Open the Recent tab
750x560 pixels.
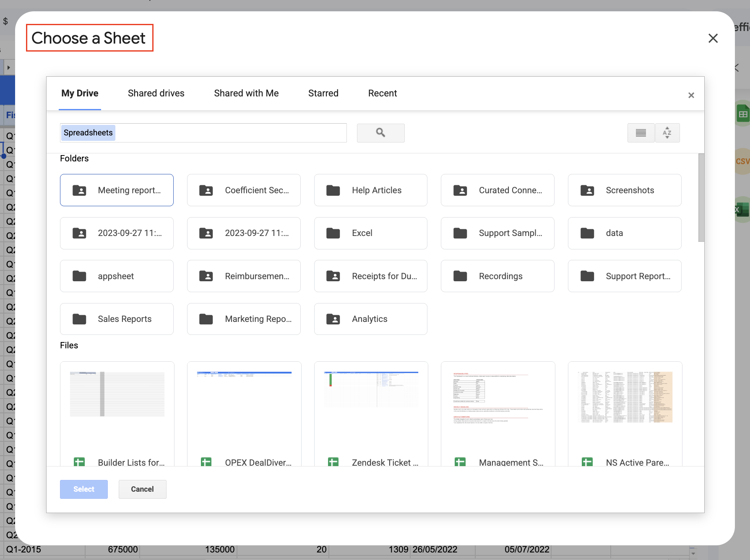(x=382, y=93)
